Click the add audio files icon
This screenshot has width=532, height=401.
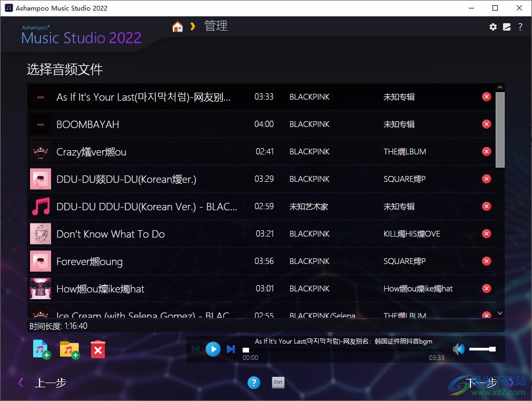pyautogui.click(x=42, y=349)
